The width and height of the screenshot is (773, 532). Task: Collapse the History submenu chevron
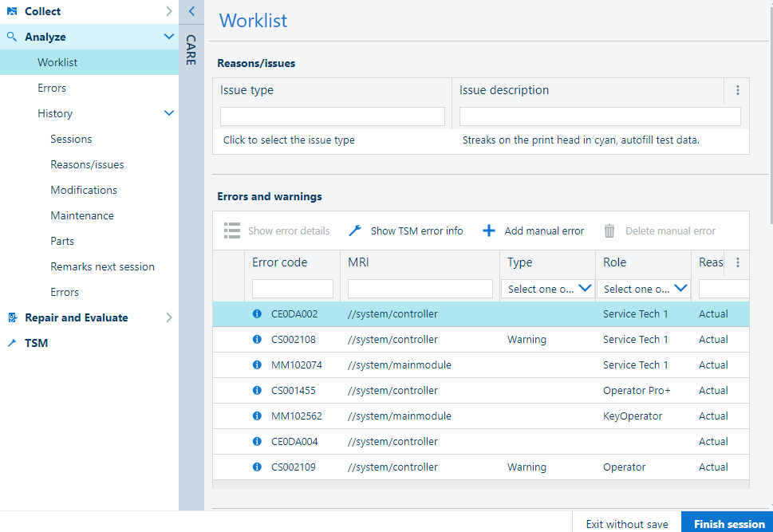pyautogui.click(x=168, y=113)
